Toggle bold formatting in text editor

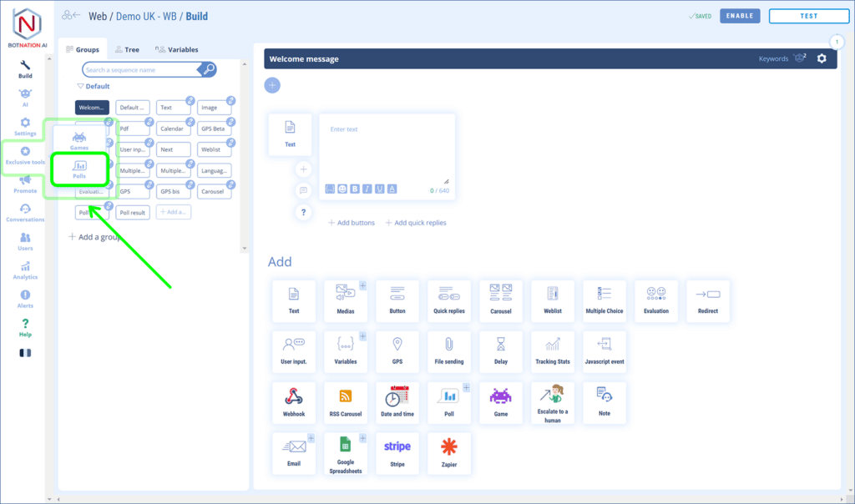pos(355,189)
